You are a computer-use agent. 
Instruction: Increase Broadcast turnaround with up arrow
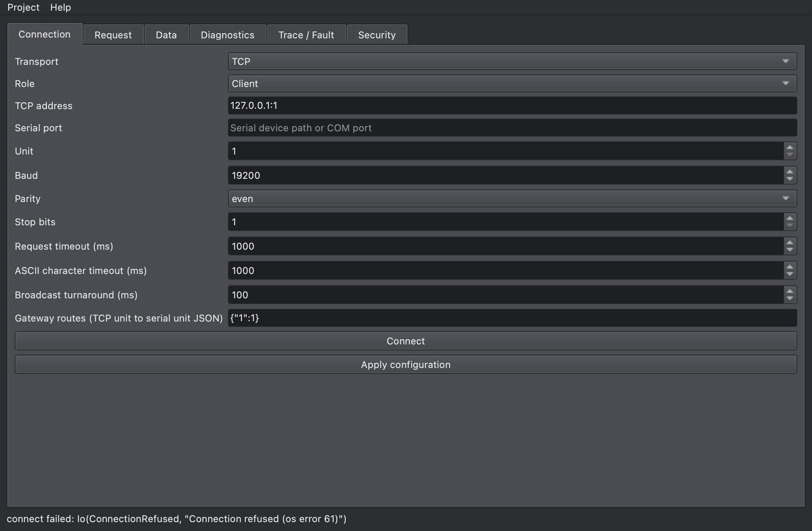click(790, 291)
